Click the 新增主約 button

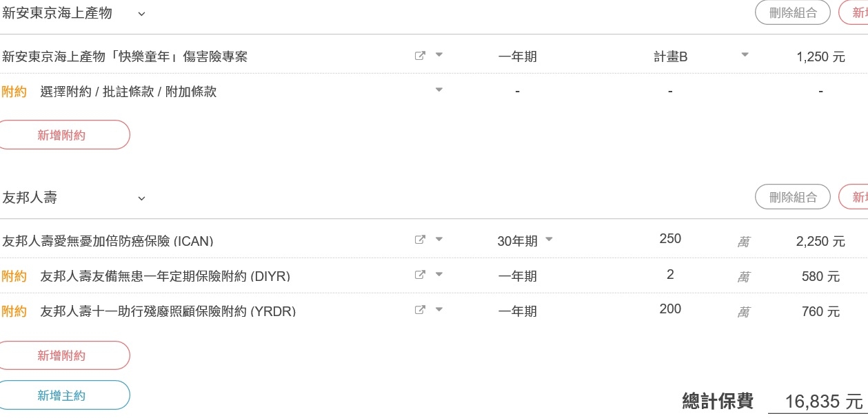tap(62, 395)
